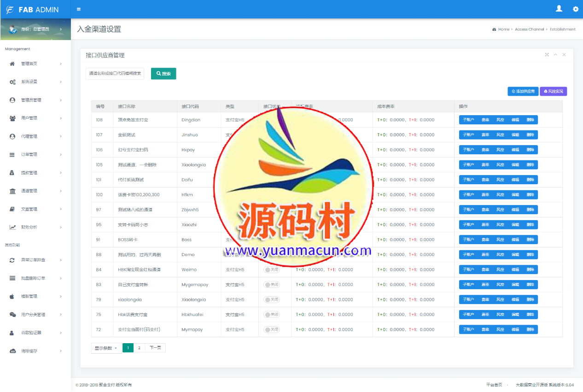Click the green 搜索 search button
583x392 pixels.
click(163, 74)
